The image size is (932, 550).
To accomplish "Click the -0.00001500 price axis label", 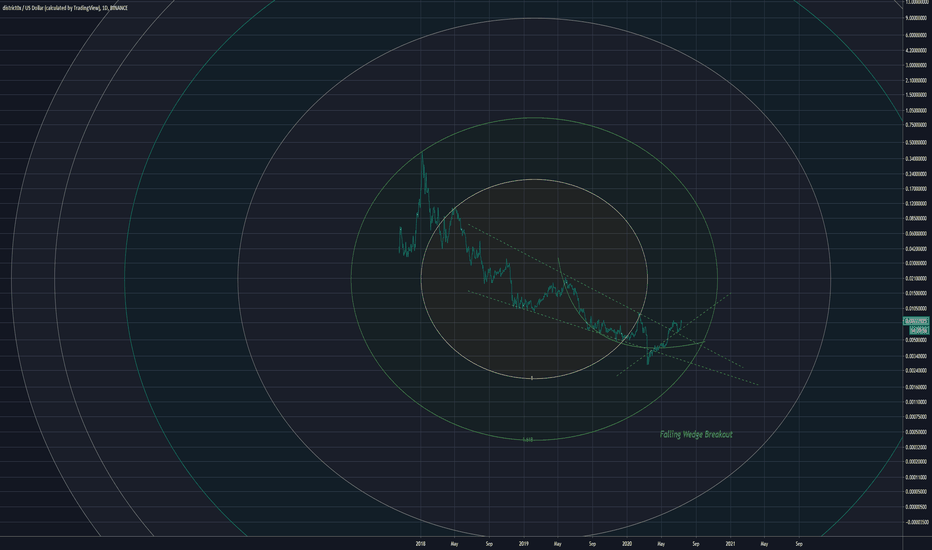I will [x=916, y=522].
